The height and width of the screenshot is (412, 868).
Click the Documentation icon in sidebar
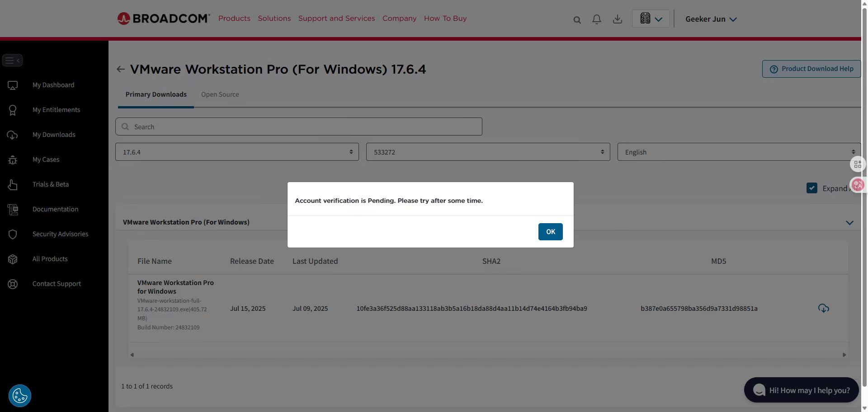tap(13, 210)
